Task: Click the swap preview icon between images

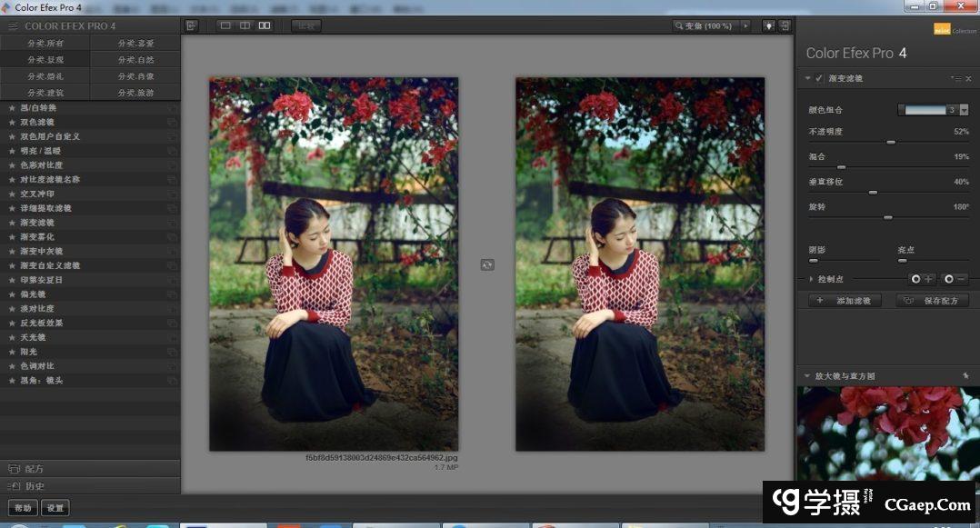Action: point(487,264)
